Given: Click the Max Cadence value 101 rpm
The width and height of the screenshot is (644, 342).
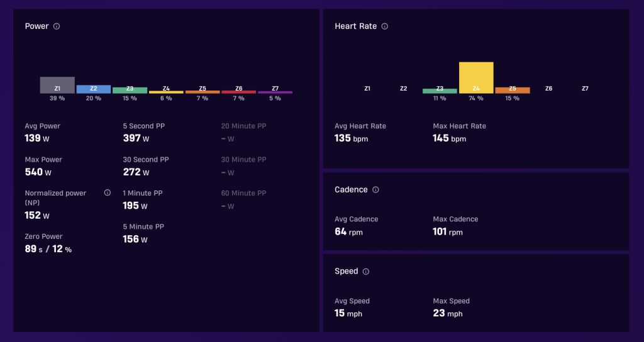Looking at the screenshot, I should click(448, 232).
